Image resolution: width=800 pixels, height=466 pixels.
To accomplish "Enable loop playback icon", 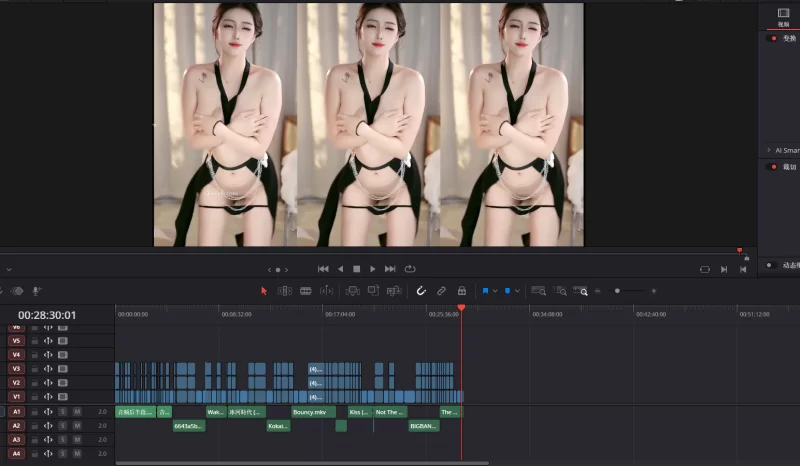I will click(410, 269).
